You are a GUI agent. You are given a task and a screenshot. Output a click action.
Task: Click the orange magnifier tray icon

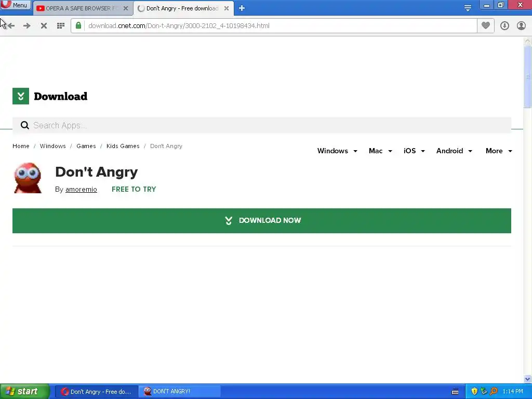[x=494, y=392]
